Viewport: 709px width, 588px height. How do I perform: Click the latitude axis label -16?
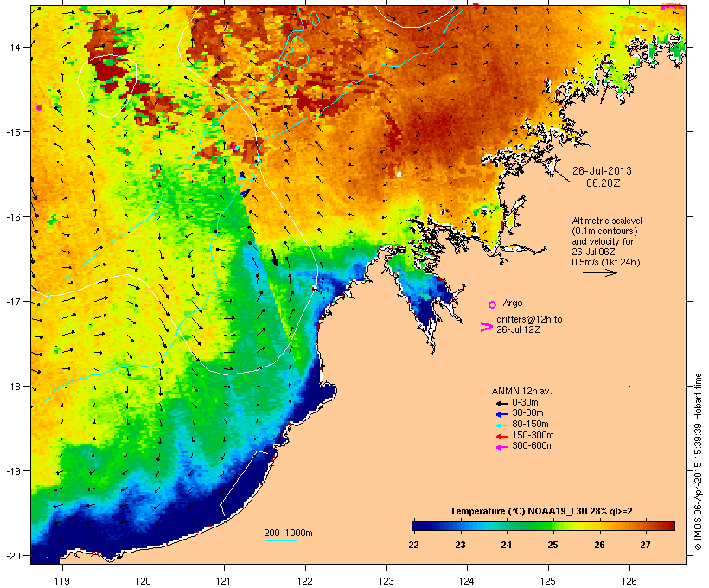[12, 217]
